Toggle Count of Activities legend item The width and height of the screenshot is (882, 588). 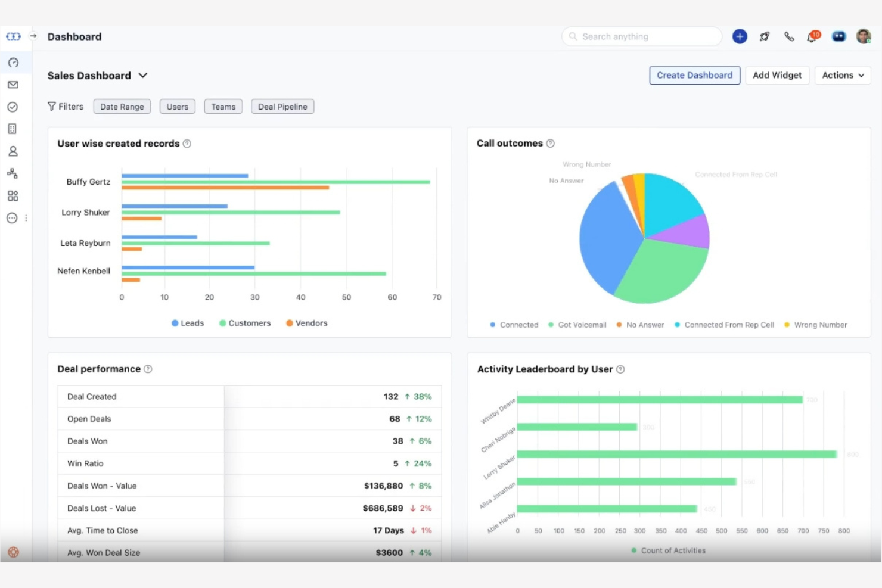click(668, 550)
